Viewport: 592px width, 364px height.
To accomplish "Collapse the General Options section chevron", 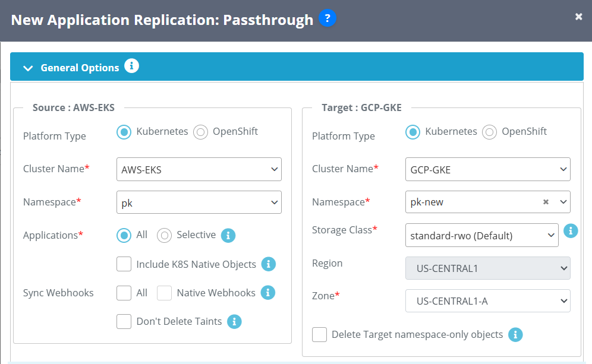I will tap(28, 68).
